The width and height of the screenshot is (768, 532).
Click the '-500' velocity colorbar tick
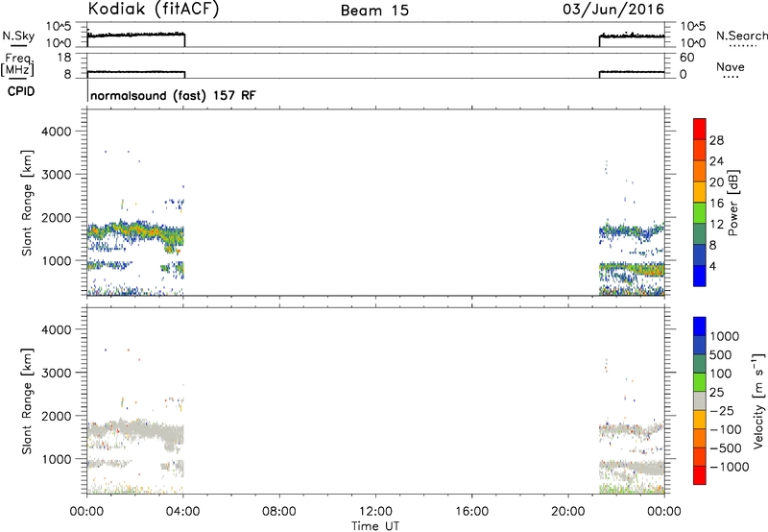click(x=726, y=448)
